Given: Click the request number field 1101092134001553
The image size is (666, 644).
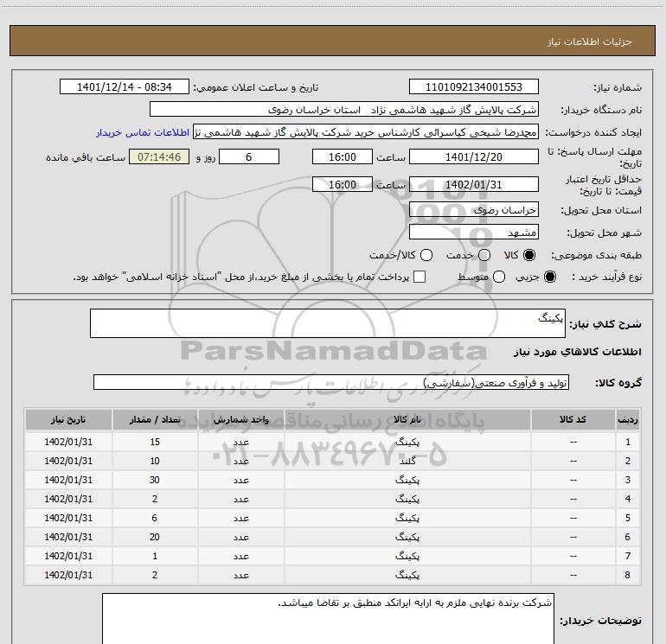Looking at the screenshot, I should click(x=474, y=87).
